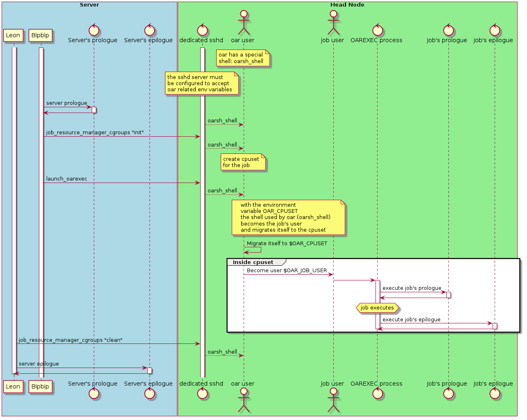Viewport: 527px width, 420px height.
Task: Click the 'job executes' hexagon note
Action: point(377,308)
